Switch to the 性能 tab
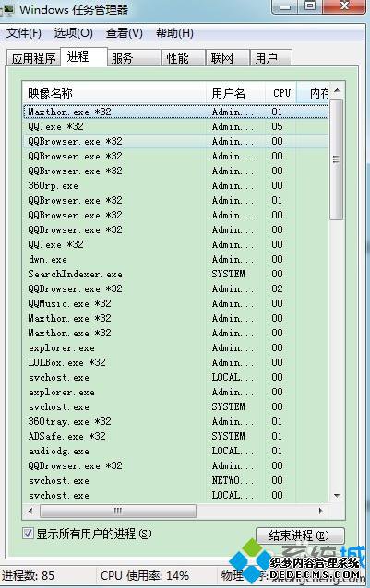The height and width of the screenshot is (588, 370). (x=183, y=58)
